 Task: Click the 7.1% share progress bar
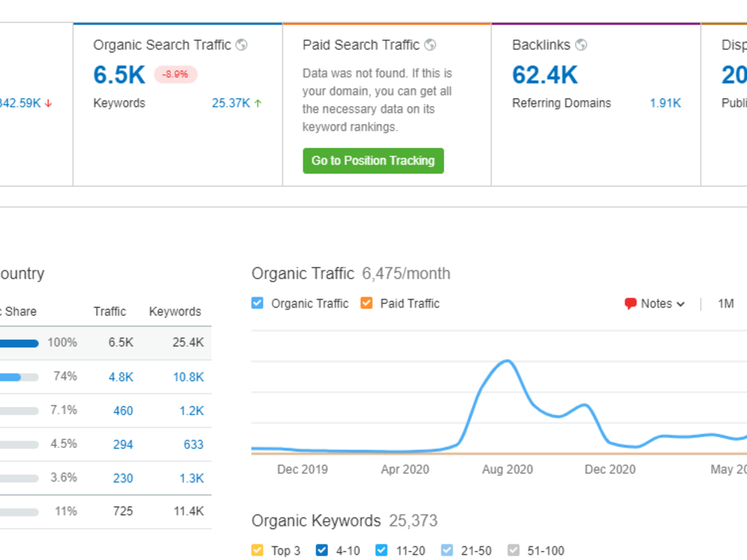point(19,411)
